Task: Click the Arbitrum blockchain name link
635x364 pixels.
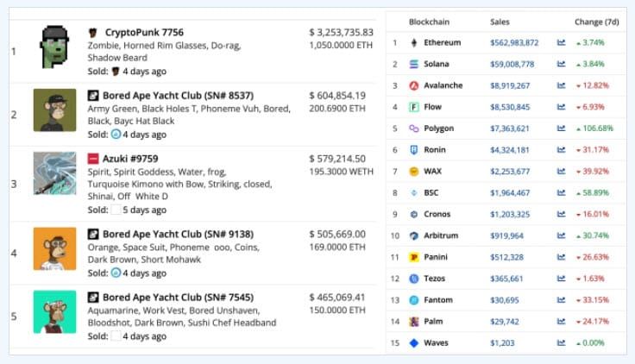Action: (x=441, y=235)
